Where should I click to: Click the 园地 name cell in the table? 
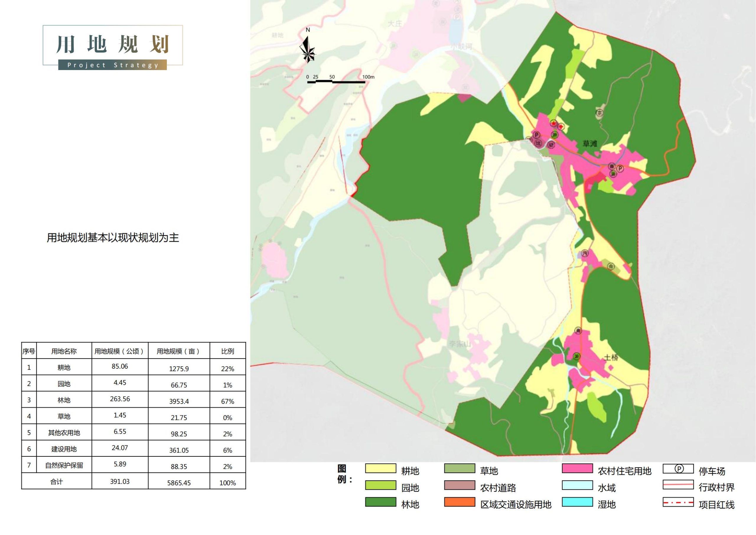64,384
